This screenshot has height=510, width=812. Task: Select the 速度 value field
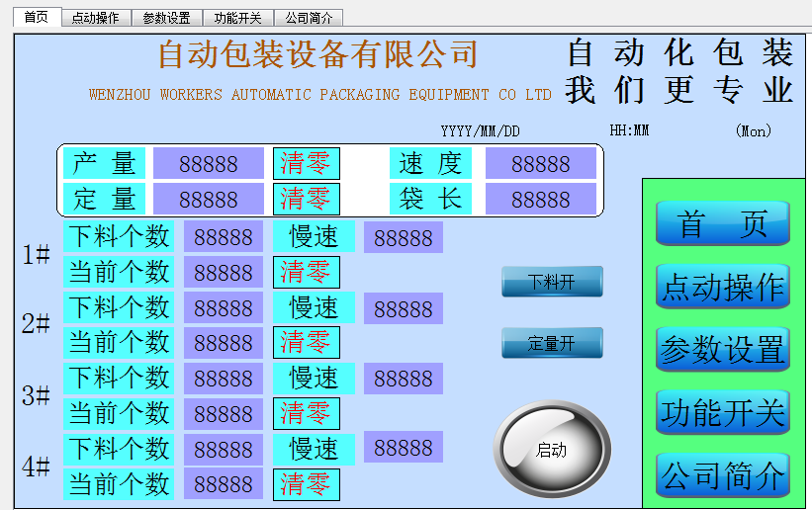pos(541,164)
